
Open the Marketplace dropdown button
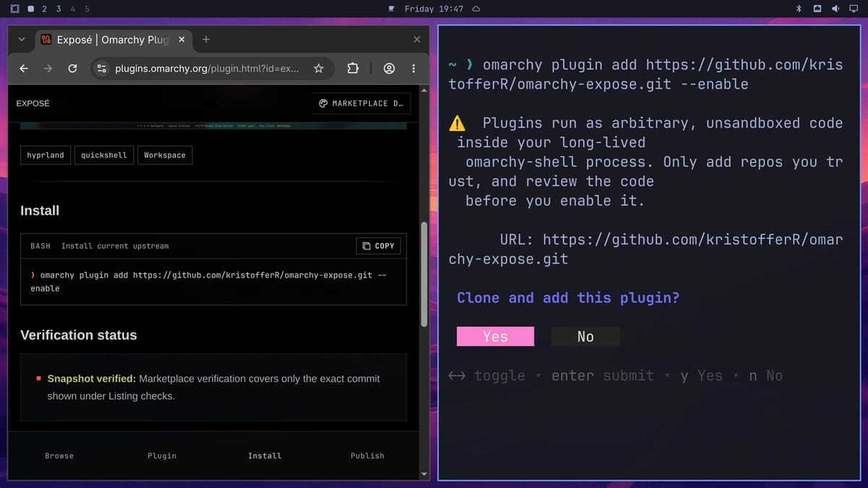[361, 103]
